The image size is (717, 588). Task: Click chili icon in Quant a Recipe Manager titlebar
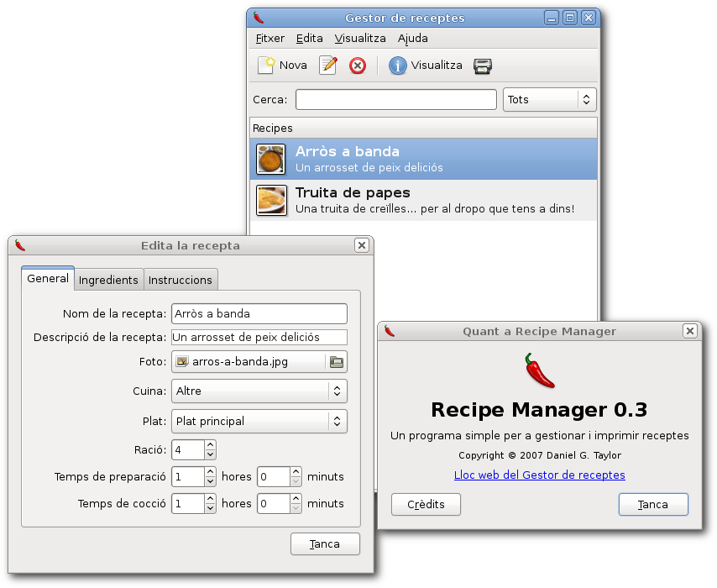click(x=390, y=331)
